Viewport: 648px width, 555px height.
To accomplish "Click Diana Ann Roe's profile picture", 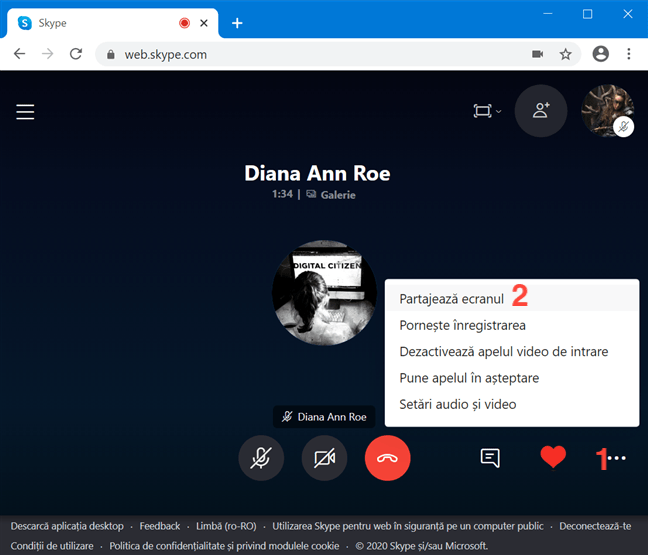I will point(324,293).
